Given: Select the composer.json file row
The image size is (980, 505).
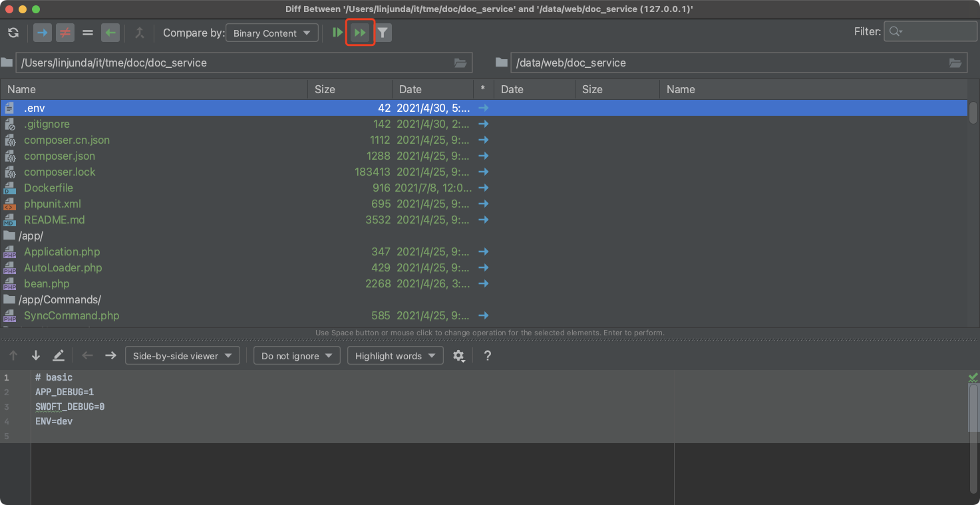Looking at the screenshot, I should [484, 156].
